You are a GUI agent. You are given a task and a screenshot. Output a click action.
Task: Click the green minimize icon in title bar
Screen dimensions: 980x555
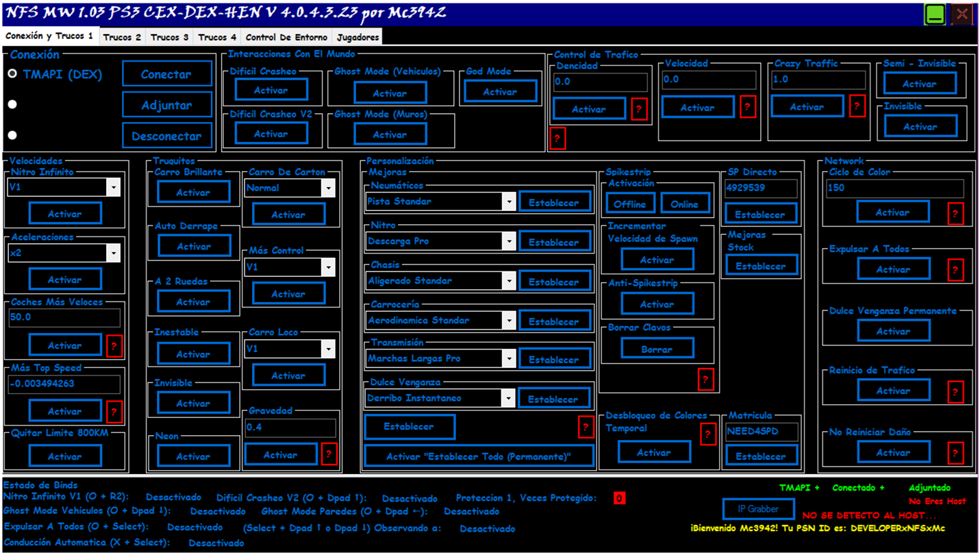tap(935, 14)
